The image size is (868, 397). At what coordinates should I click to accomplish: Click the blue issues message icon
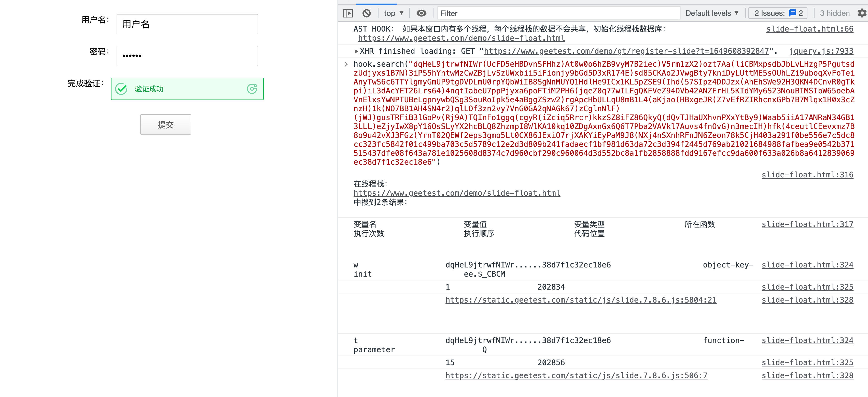792,13
